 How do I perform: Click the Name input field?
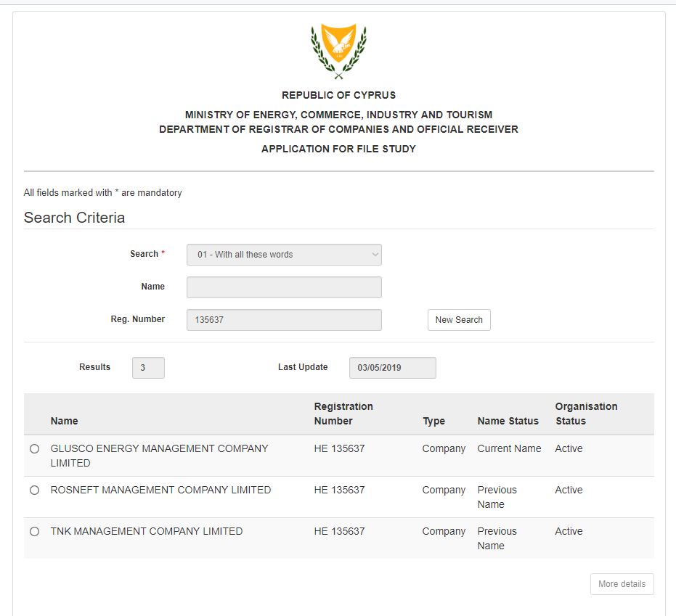(284, 287)
